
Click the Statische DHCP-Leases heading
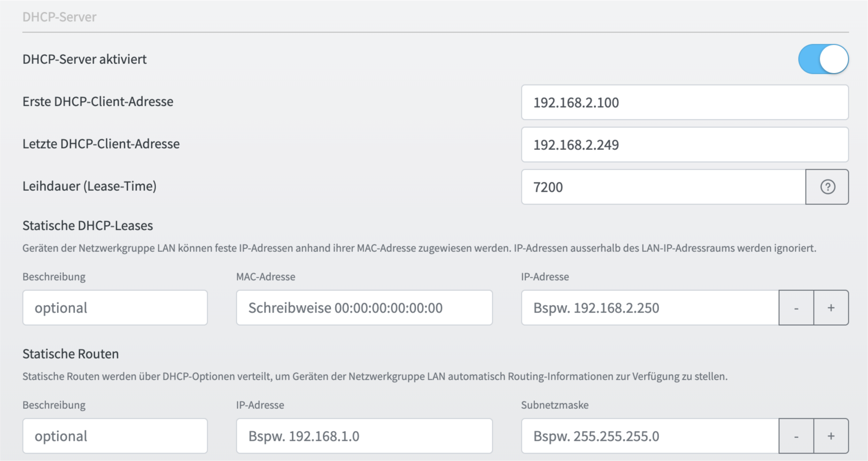click(88, 226)
